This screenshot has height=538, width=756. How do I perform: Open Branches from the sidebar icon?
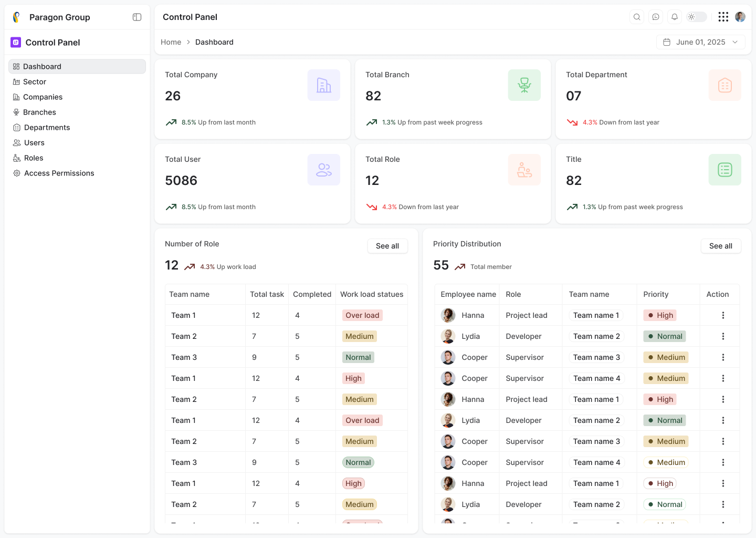16,112
